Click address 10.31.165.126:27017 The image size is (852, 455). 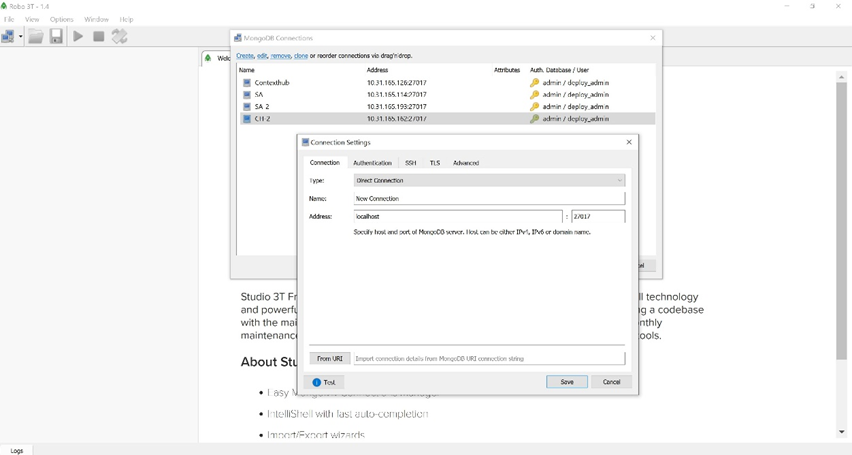(x=397, y=83)
